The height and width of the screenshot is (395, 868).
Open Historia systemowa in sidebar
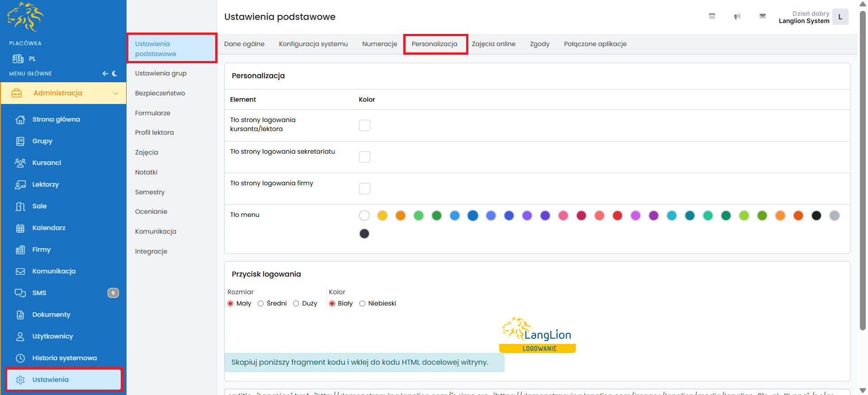[x=64, y=358]
